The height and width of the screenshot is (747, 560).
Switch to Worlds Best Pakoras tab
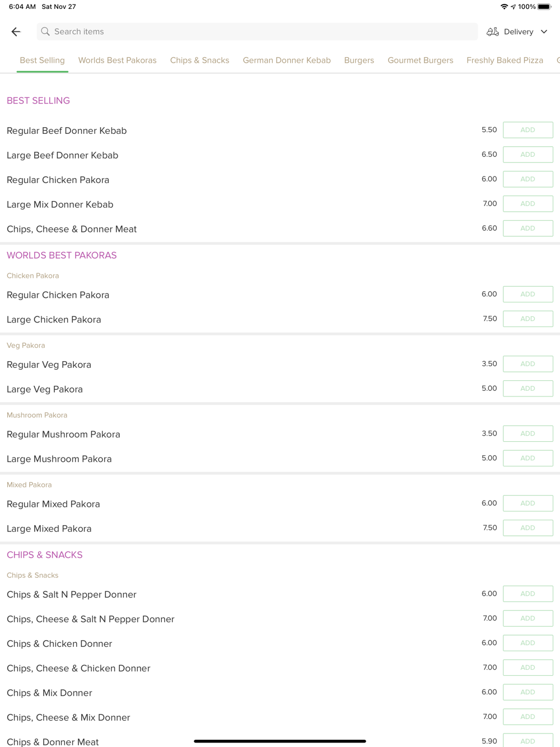(x=118, y=60)
